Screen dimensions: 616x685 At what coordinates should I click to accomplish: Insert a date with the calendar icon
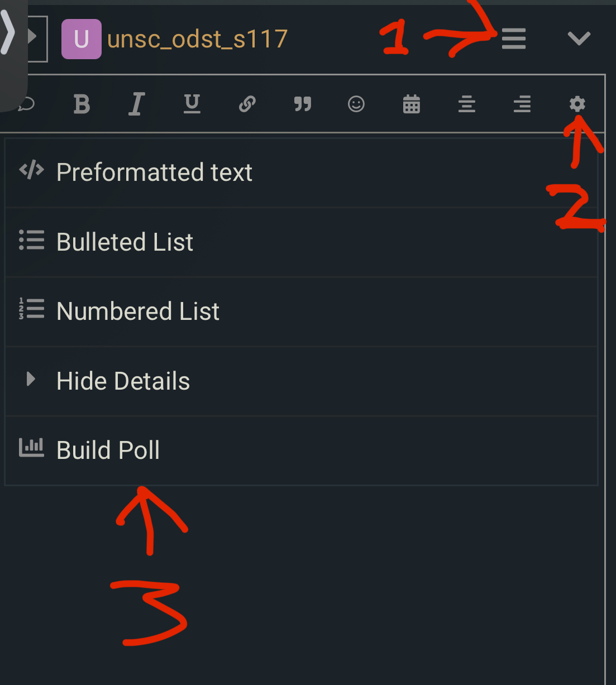pyautogui.click(x=412, y=104)
